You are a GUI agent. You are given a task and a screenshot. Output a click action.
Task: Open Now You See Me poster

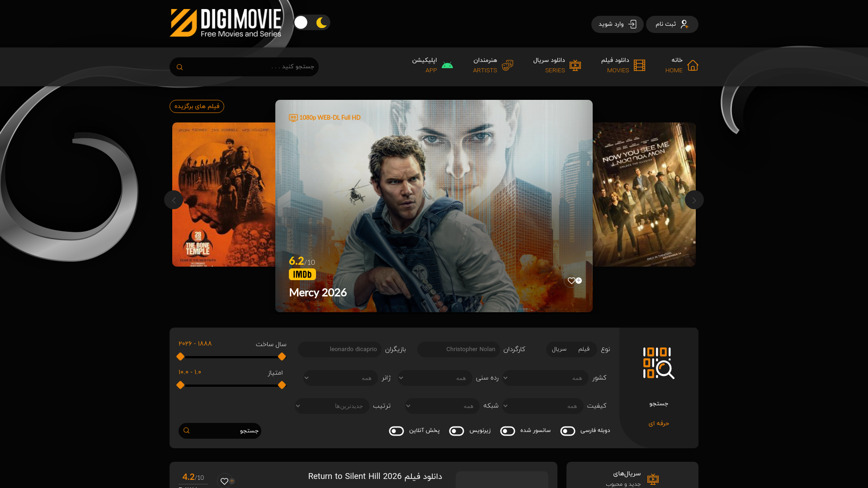click(644, 194)
